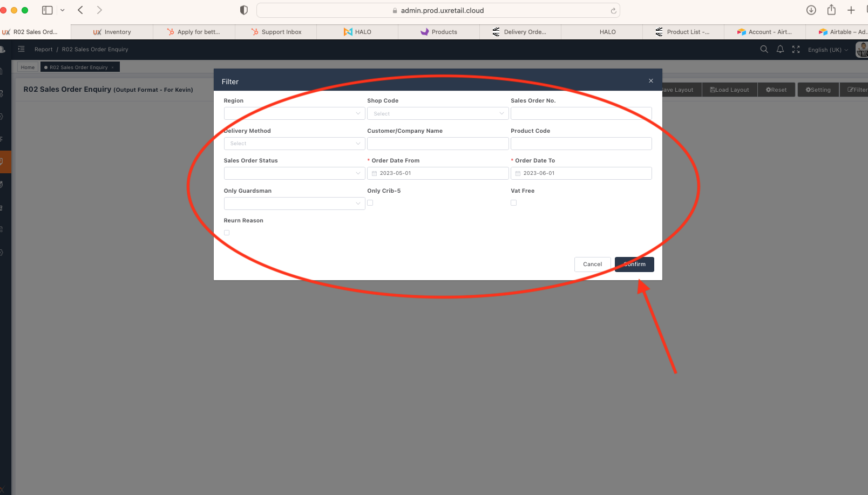Select the Home page tab

pos(28,67)
